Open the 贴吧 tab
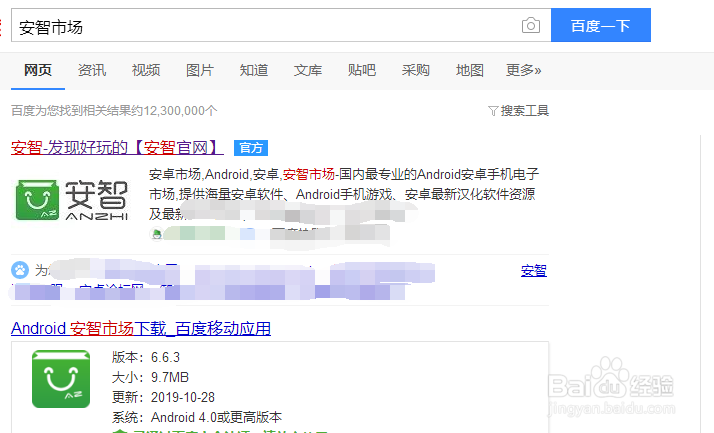714x433 pixels. [362, 70]
